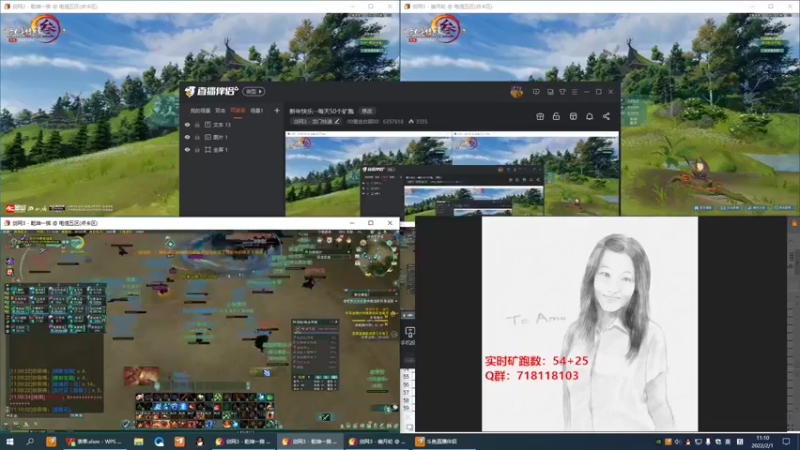
Task: Click the unlock padlock icon in streaming toolbar
Action: (556, 116)
